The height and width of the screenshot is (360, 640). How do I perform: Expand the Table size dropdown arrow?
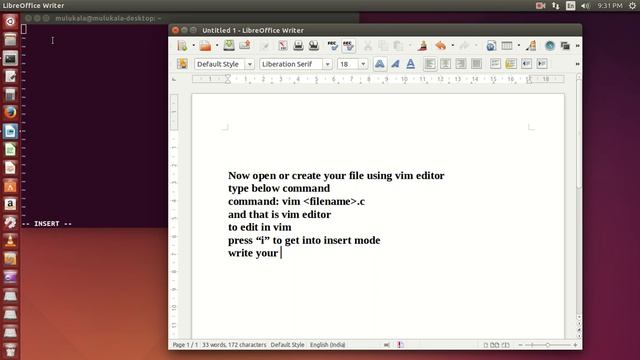518,46
